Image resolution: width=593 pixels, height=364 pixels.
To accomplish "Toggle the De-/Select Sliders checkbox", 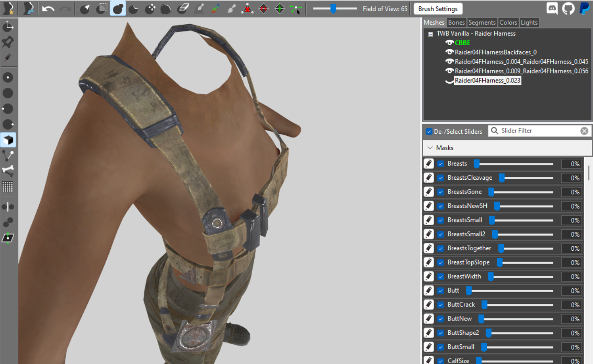I will 429,132.
